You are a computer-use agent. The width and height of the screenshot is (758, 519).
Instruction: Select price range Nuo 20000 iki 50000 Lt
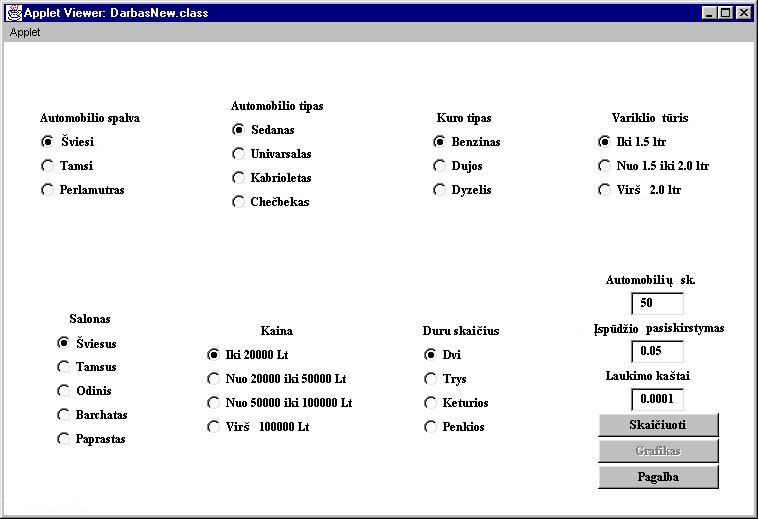pos(213,379)
